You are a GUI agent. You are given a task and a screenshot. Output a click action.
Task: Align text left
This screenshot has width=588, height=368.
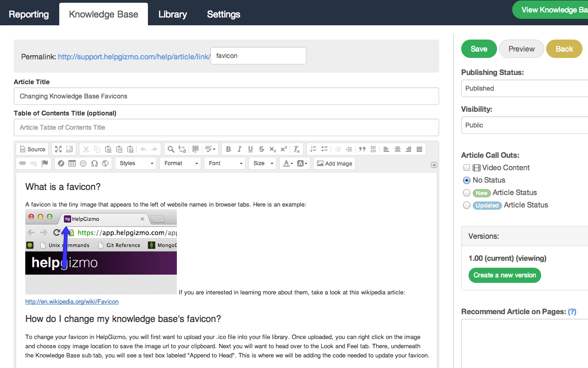[386, 149]
